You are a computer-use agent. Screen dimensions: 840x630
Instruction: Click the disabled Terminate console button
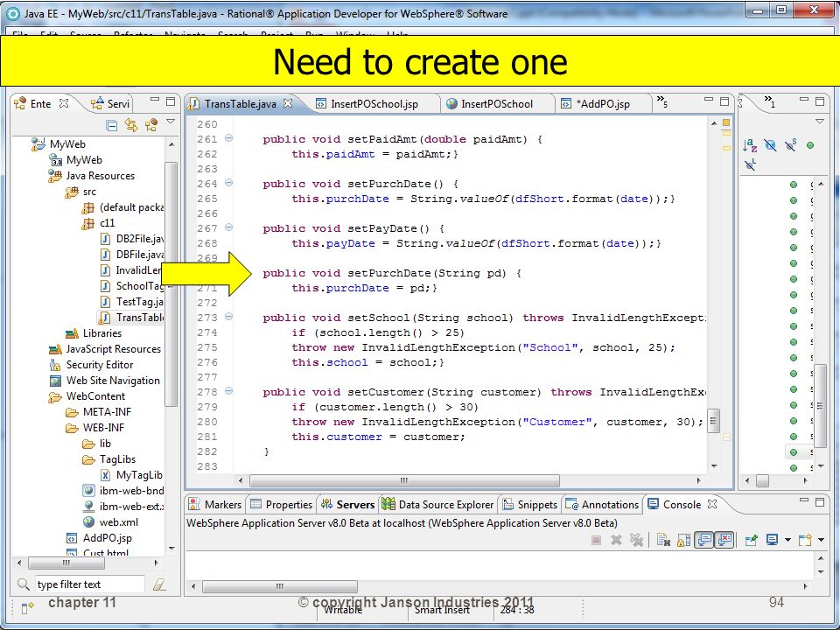(x=596, y=540)
